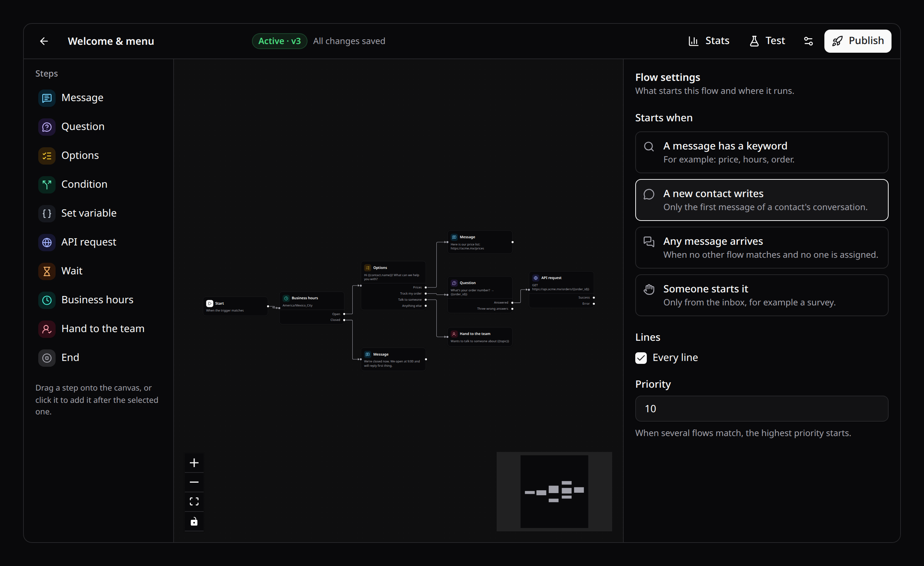Focus the Priority input field
924x566 pixels.
762,409
